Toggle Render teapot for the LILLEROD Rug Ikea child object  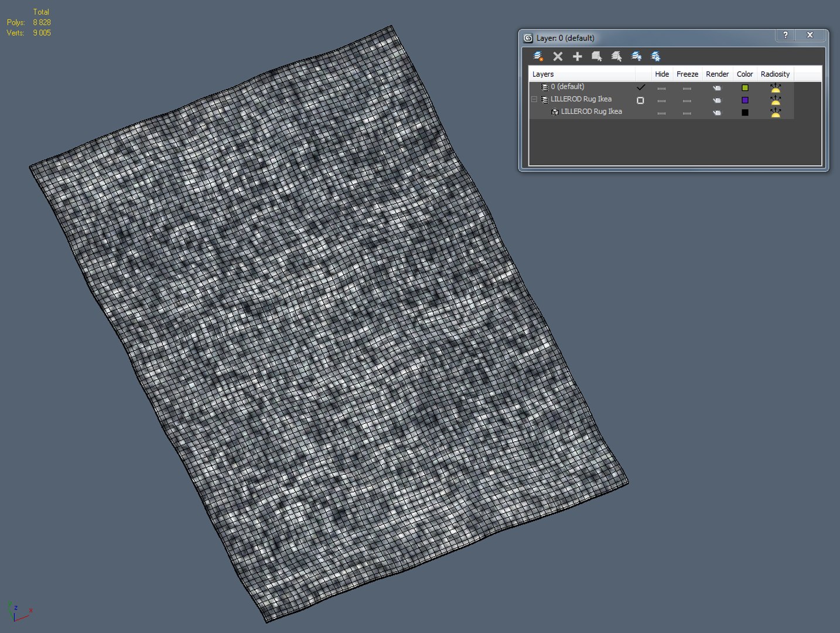pos(717,113)
